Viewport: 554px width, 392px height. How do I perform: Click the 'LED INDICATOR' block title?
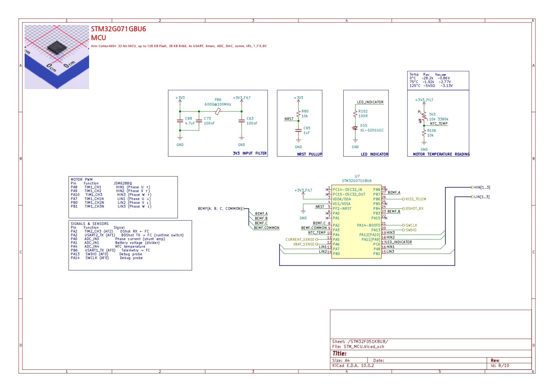pos(375,154)
